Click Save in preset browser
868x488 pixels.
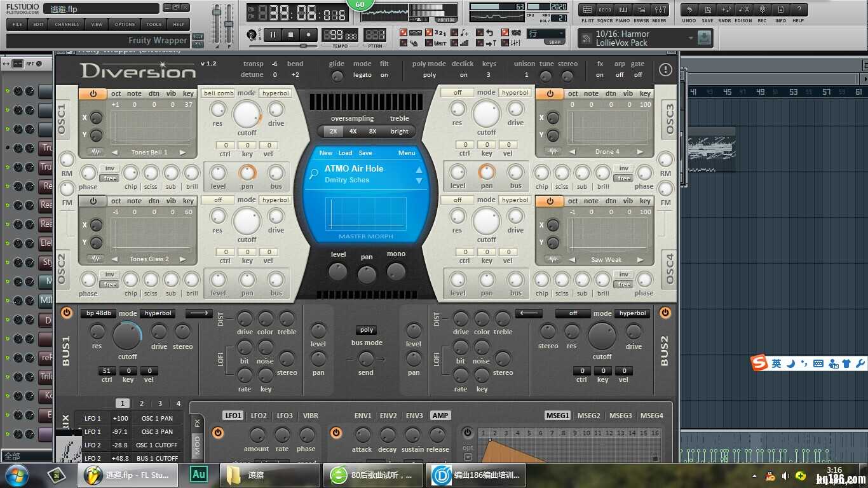point(365,152)
